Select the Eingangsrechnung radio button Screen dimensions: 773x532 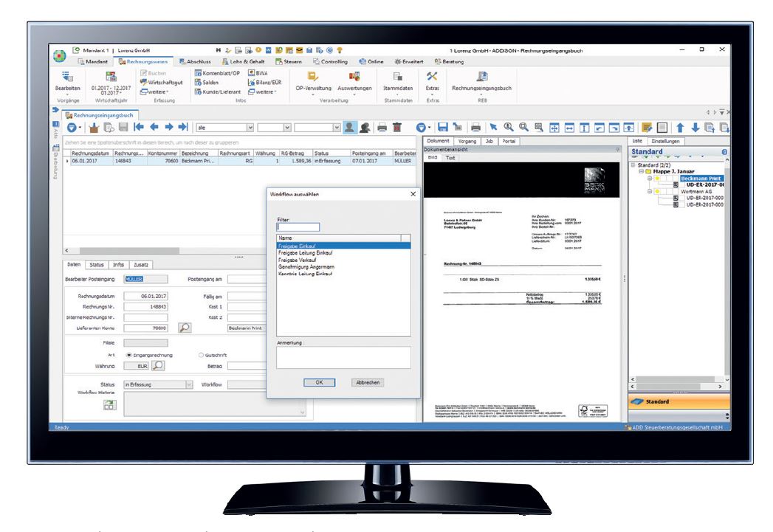pyautogui.click(x=128, y=354)
